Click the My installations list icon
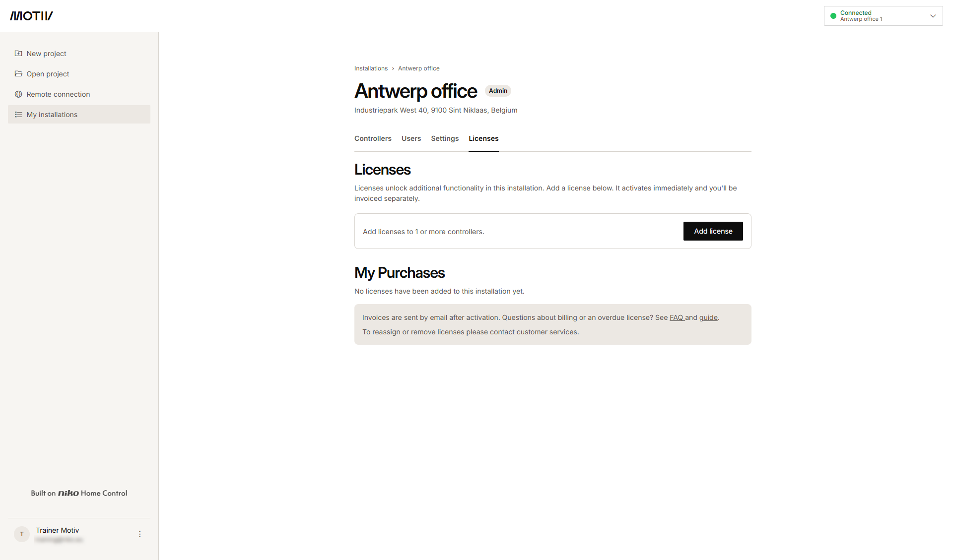 tap(18, 114)
